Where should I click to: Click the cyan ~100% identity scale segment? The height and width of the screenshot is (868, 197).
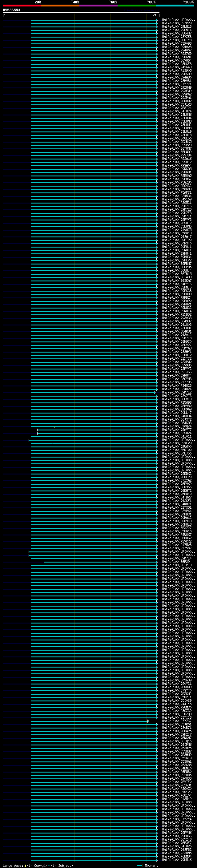[175, 6]
